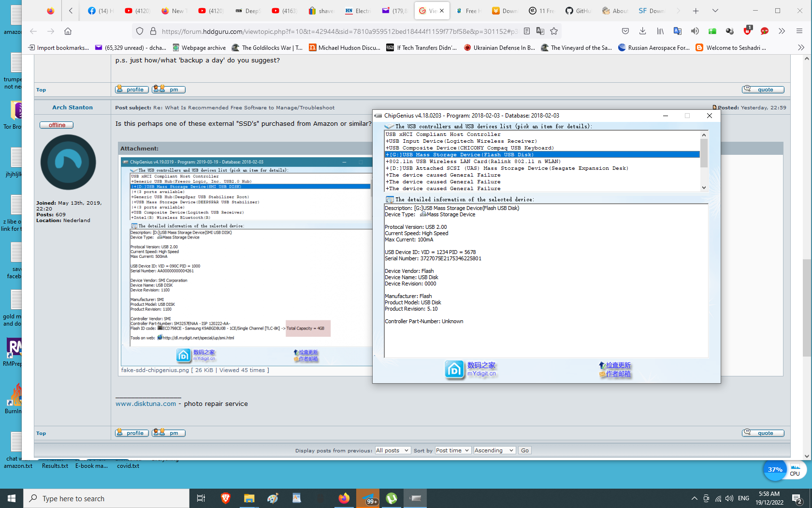This screenshot has height=508, width=812.
Task: Click the ChipGenius taskbar icon
Action: [x=415, y=498]
